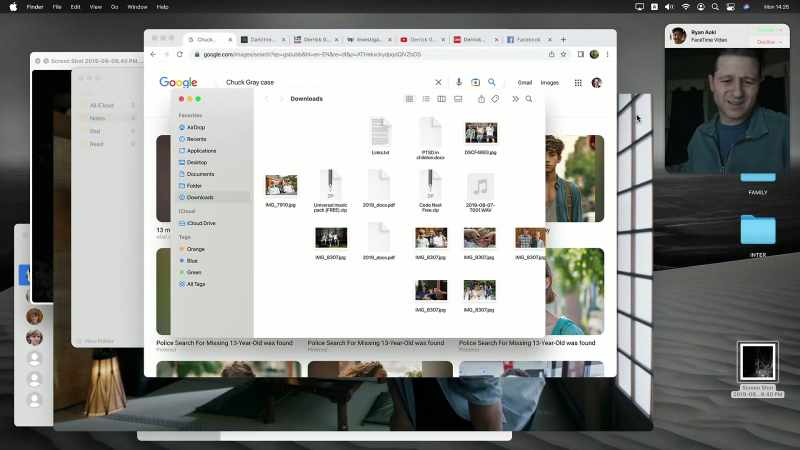800x450 pixels.
Task: Open the Go menu
Action: pos(114,7)
